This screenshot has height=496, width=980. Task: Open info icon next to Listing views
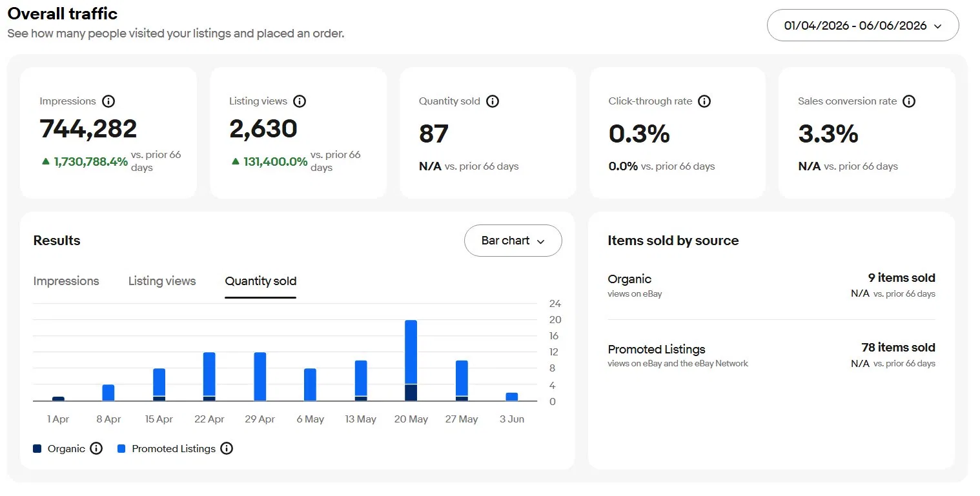tap(300, 101)
